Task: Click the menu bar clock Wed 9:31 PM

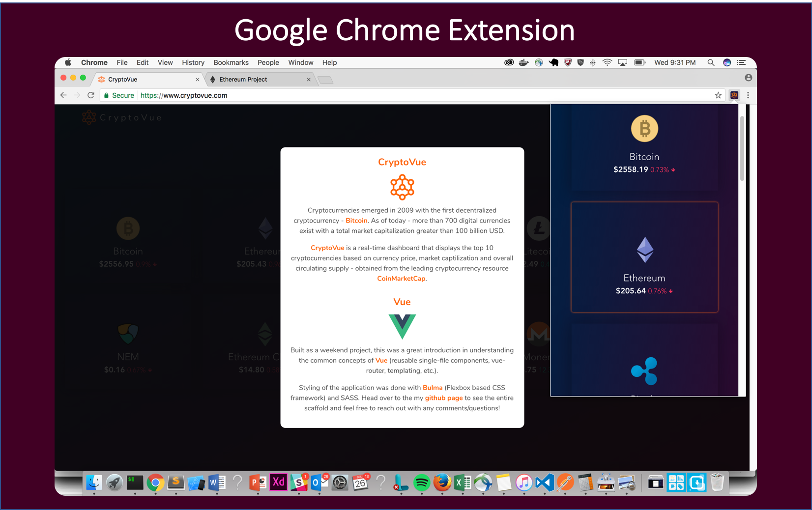Action: pyautogui.click(x=675, y=62)
